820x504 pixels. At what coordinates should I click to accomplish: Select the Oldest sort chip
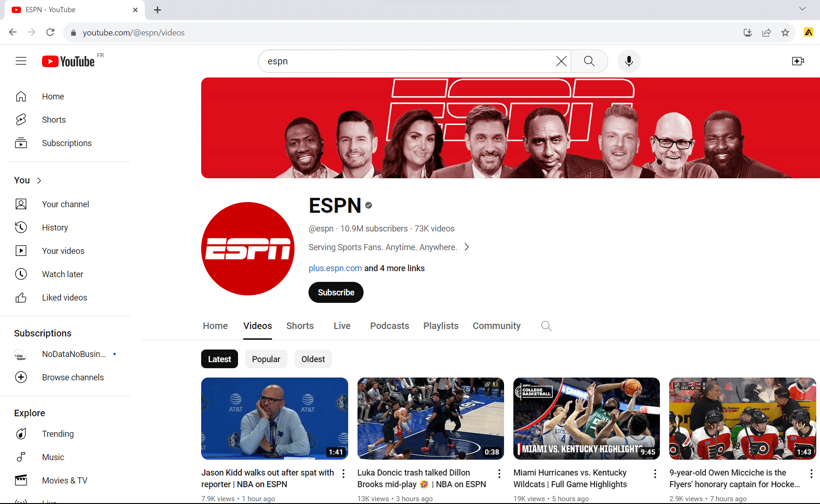point(313,359)
